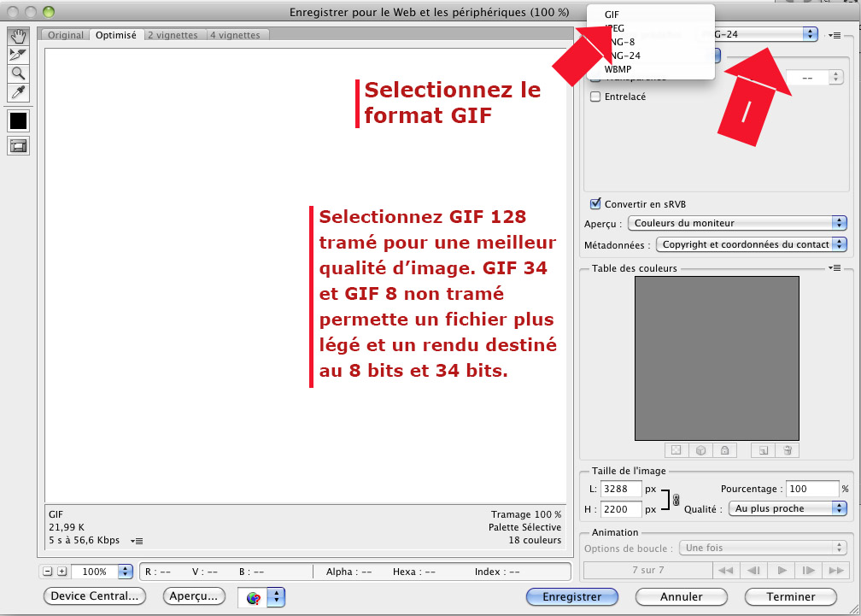The height and width of the screenshot is (616, 861).
Task: Click the black eyedropper color swatch
Action: [18, 120]
